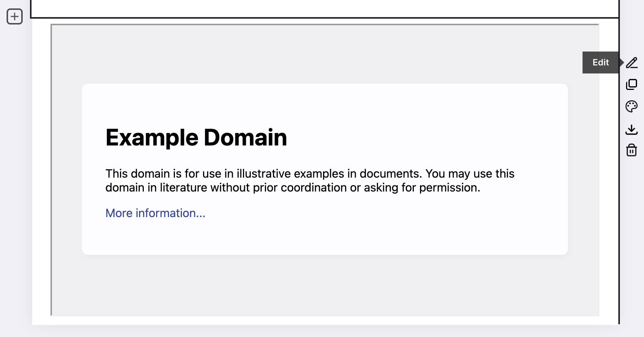The width and height of the screenshot is (644, 337).
Task: Delete the block with the trash icon
Action: pyautogui.click(x=632, y=150)
